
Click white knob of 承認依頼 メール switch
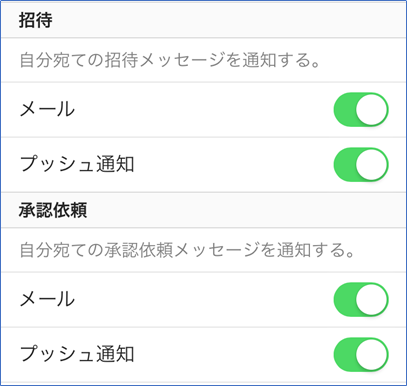pyautogui.click(x=372, y=299)
